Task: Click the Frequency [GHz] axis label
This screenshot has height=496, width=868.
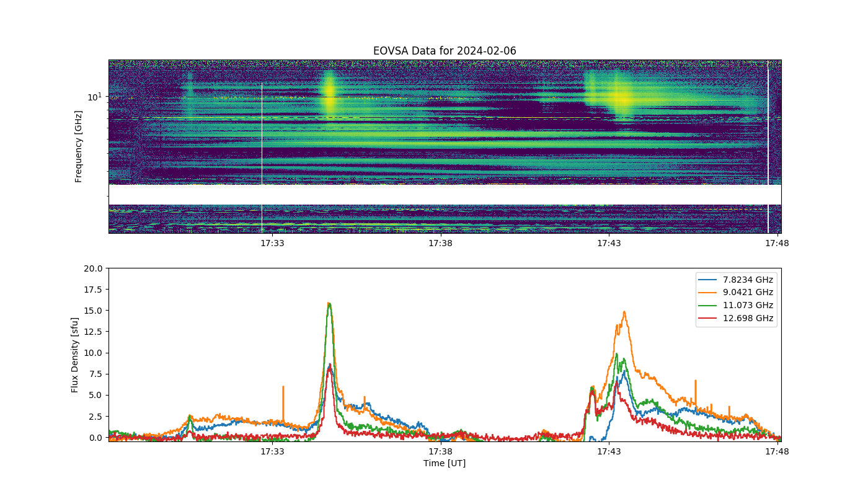Action: (x=79, y=146)
